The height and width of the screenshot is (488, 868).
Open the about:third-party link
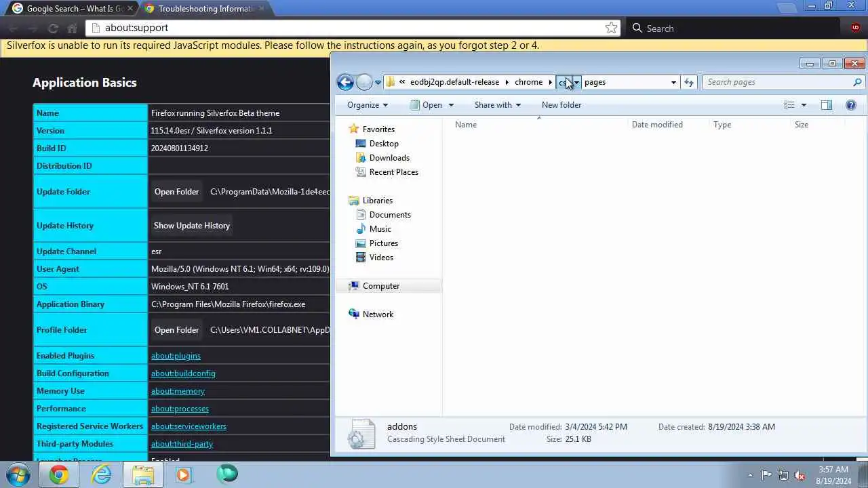[x=182, y=444]
